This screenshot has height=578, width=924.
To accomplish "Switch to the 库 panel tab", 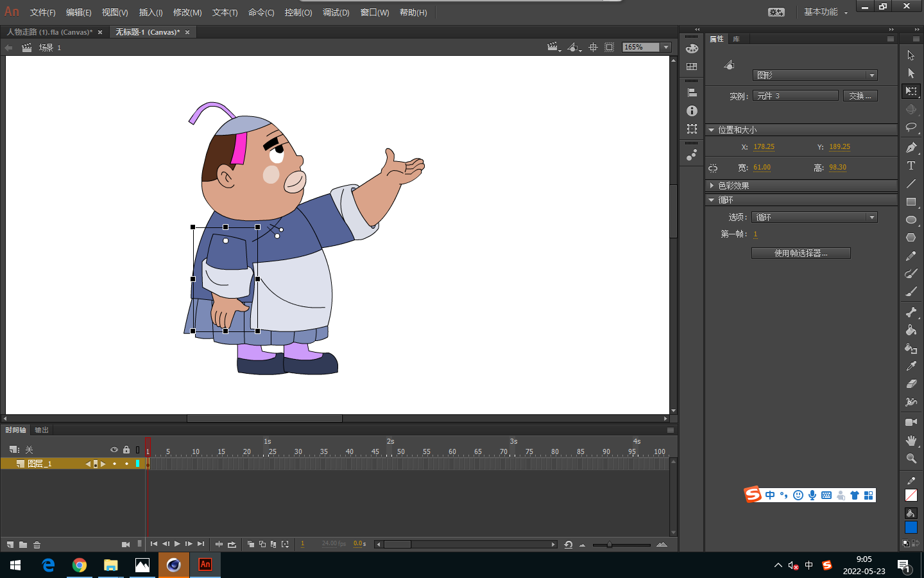I will (736, 39).
